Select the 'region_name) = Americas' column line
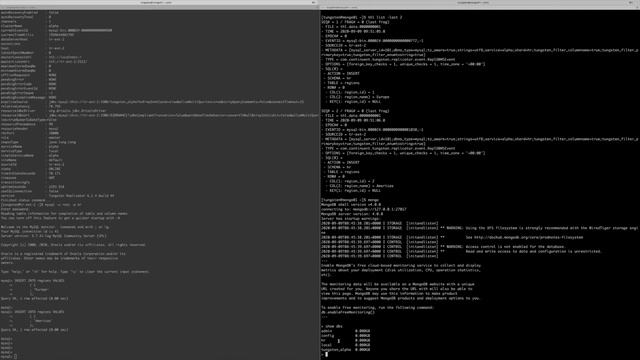 click(x=362, y=186)
